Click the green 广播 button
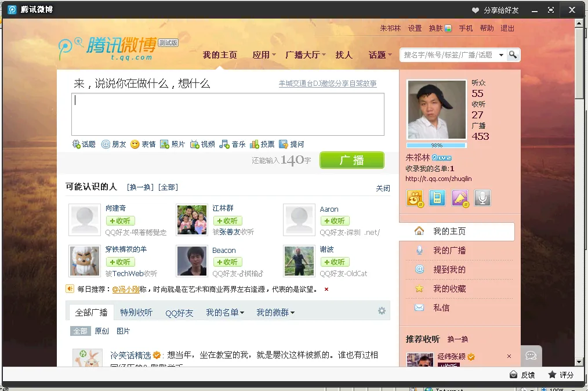 click(x=352, y=160)
